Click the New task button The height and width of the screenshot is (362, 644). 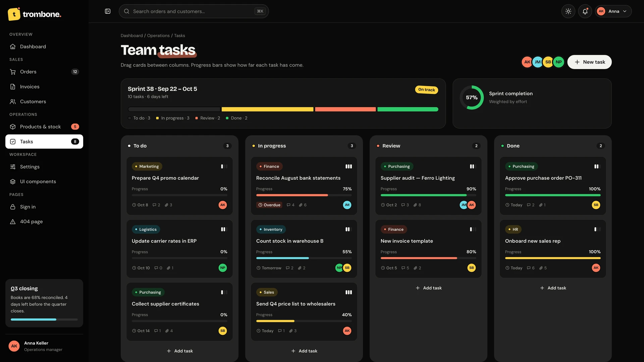point(589,62)
